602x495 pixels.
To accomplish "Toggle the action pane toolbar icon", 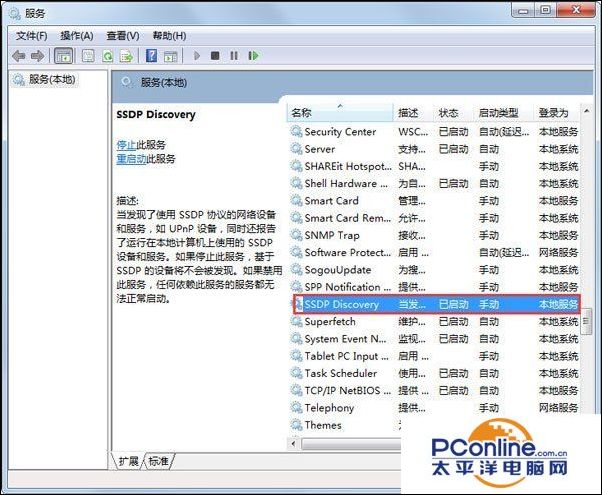I will tap(170, 56).
